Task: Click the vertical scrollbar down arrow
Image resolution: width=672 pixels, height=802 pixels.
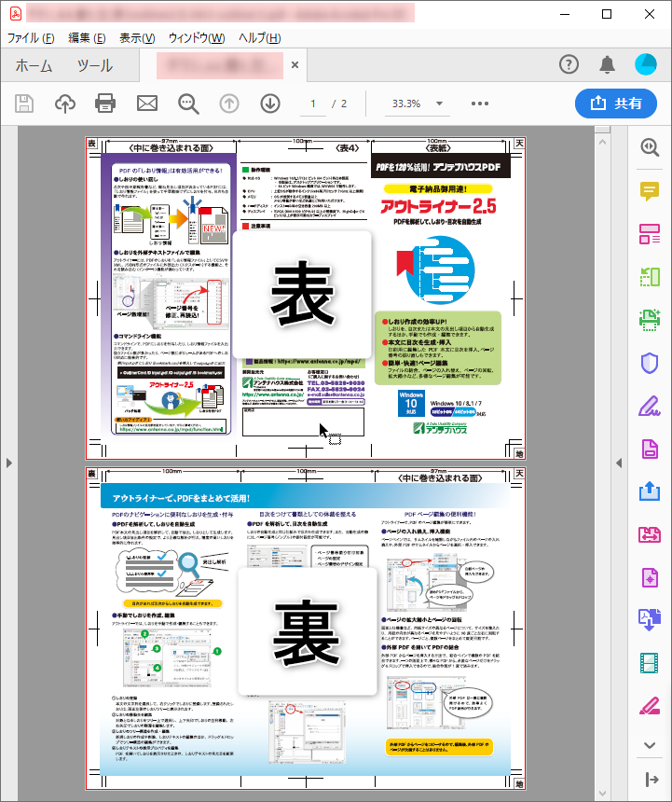Action: (x=602, y=794)
